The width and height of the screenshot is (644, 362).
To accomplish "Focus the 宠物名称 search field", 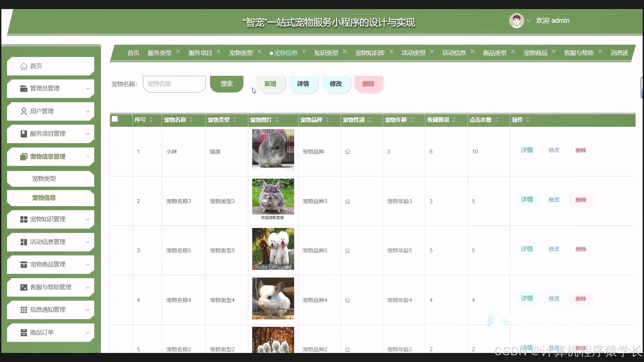I will 174,84.
